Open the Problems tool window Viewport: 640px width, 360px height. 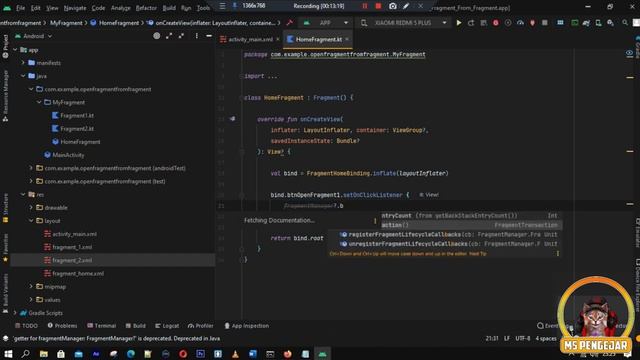point(62,326)
